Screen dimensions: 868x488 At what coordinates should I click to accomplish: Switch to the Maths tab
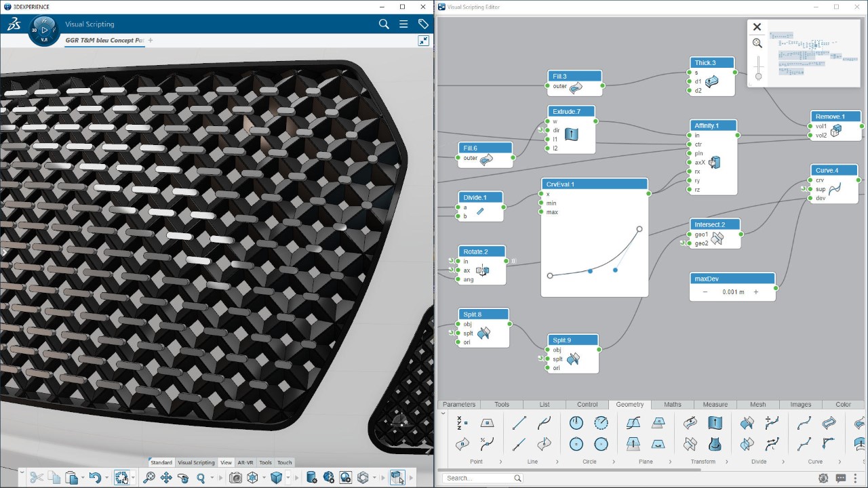click(672, 405)
